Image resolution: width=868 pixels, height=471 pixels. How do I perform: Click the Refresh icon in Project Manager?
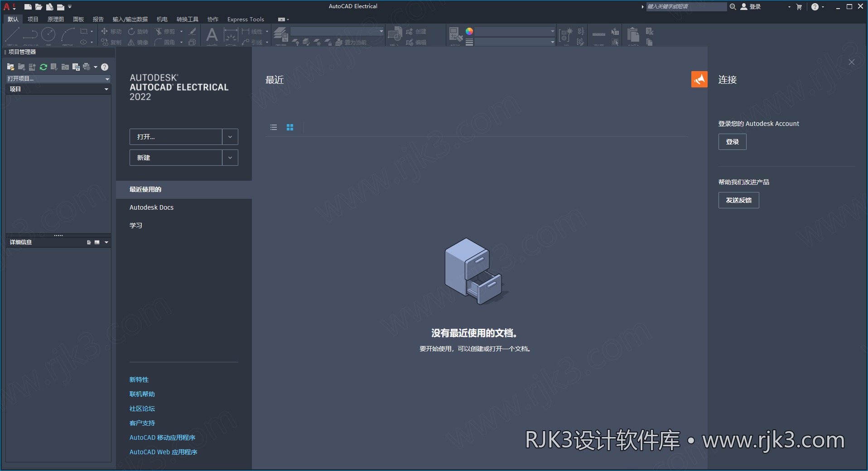[x=43, y=67]
